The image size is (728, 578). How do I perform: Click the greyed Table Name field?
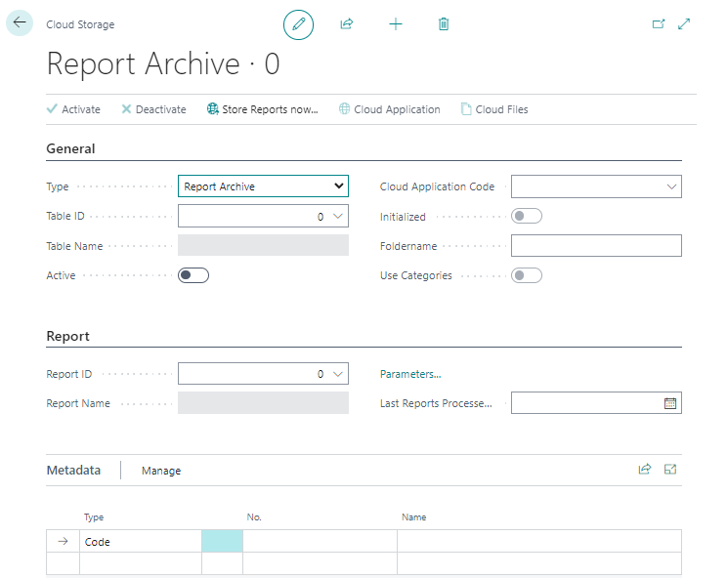click(263, 245)
